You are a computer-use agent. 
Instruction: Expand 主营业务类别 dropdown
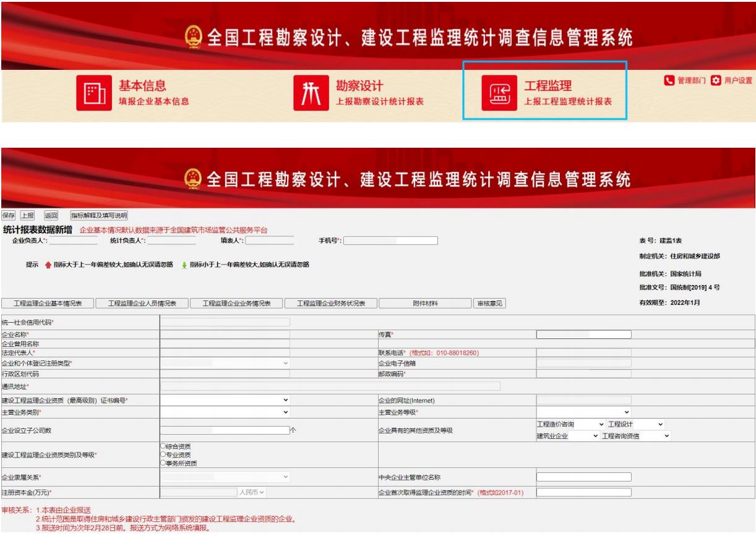pyautogui.click(x=225, y=412)
